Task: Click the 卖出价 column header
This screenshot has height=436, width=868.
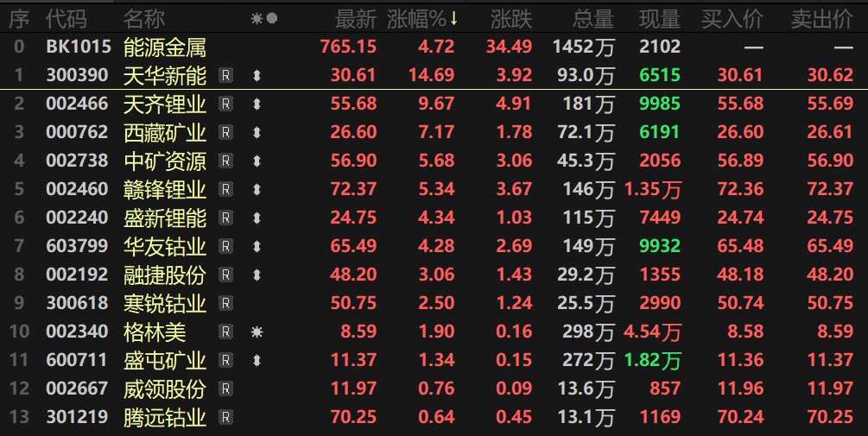Action: pos(822,18)
